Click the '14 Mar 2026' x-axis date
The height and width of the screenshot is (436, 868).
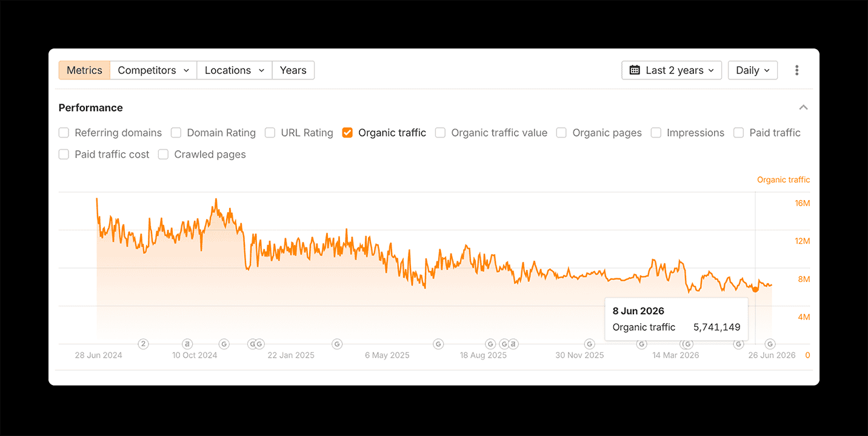coord(676,355)
